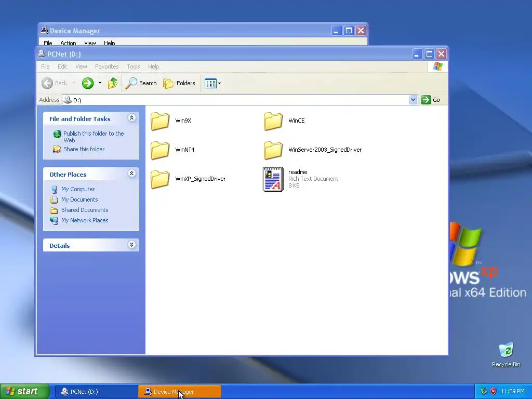532x399 pixels.
Task: Click the PCNet (D:) title bar drive icon
Action: point(42,54)
